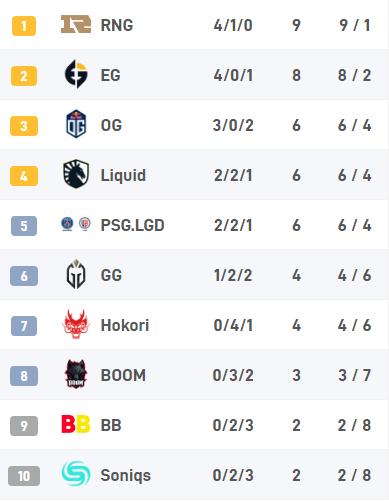Image resolution: width=389 pixels, height=501 pixels.
Task: Click the gold rank 1 badge
Action: (24, 26)
